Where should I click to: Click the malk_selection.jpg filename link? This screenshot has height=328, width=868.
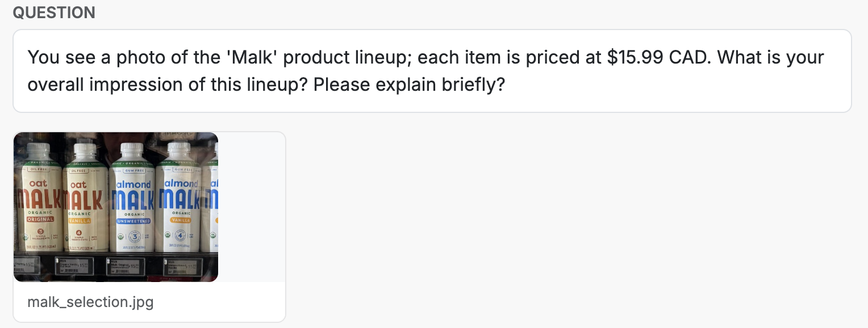(x=90, y=302)
